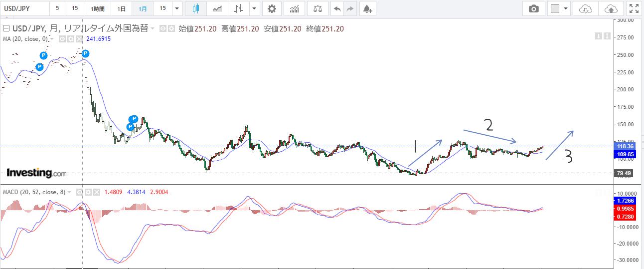Select the candlestick chart type
The width and height of the screenshot is (644, 269).
[x=195, y=8]
